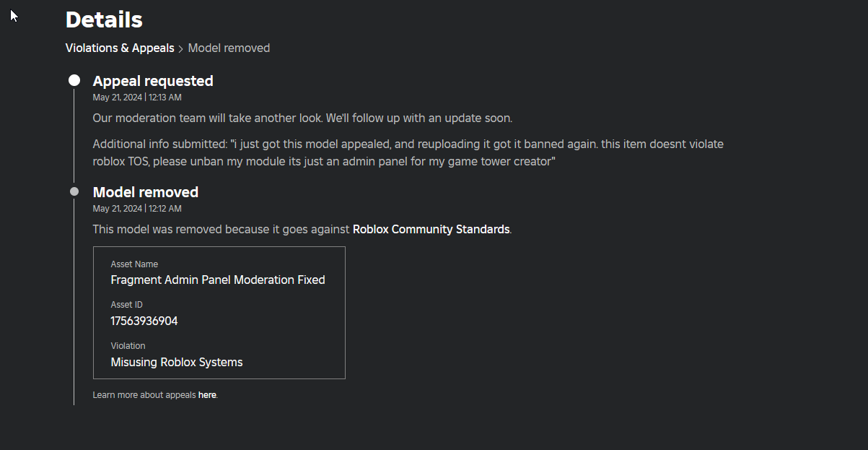The width and height of the screenshot is (868, 450).
Task: Click the Appeal requested heading
Action: (152, 81)
